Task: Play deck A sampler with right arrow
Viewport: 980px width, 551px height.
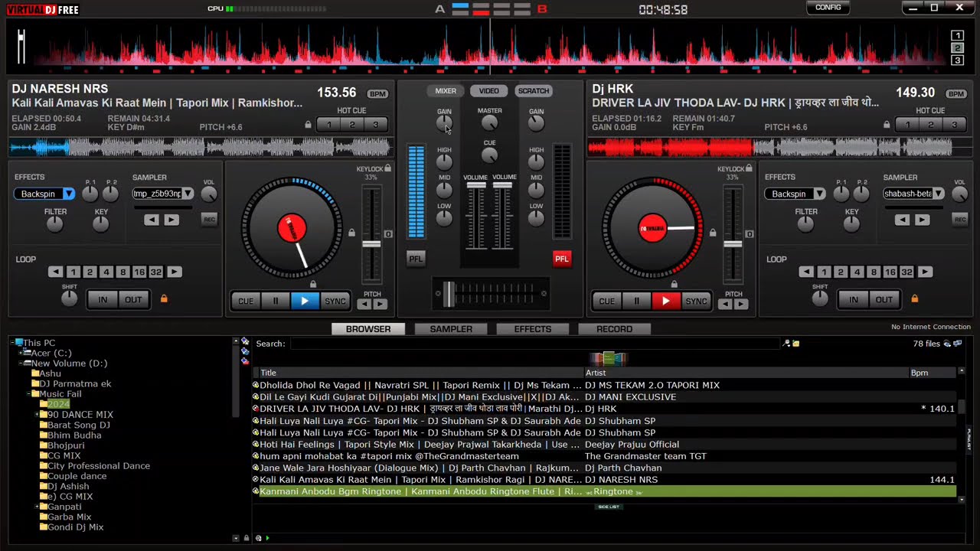Action: 171,220
